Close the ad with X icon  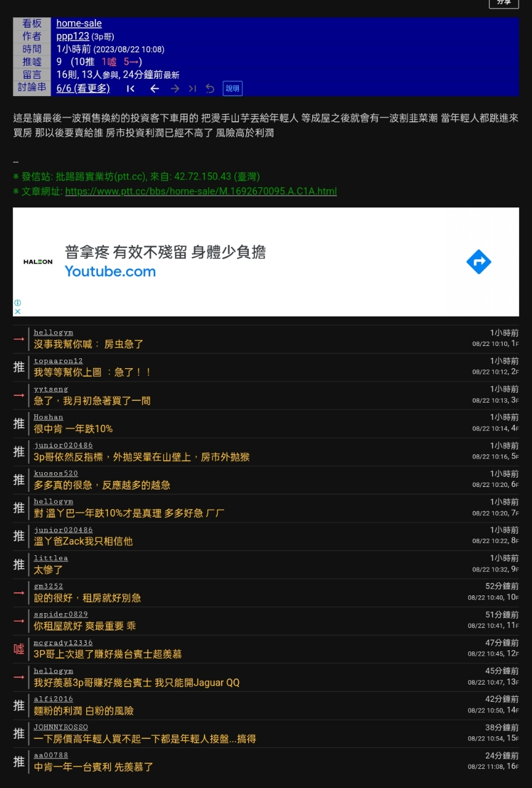18,312
